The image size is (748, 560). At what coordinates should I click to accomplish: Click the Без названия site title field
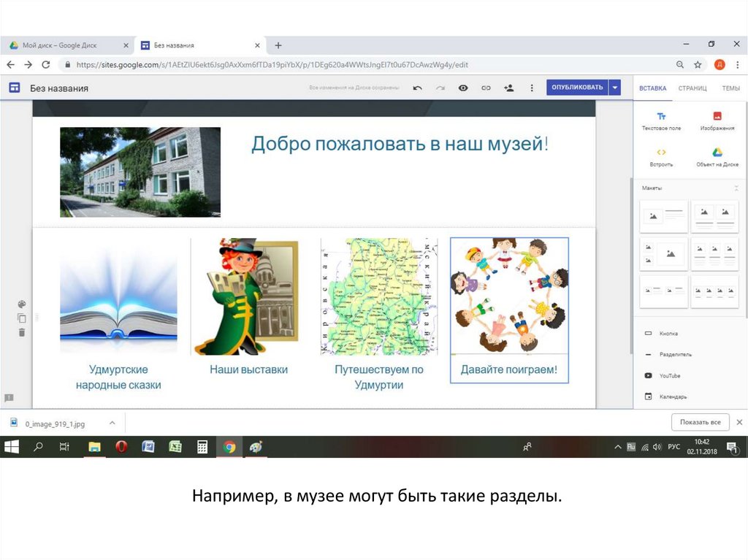click(x=59, y=88)
